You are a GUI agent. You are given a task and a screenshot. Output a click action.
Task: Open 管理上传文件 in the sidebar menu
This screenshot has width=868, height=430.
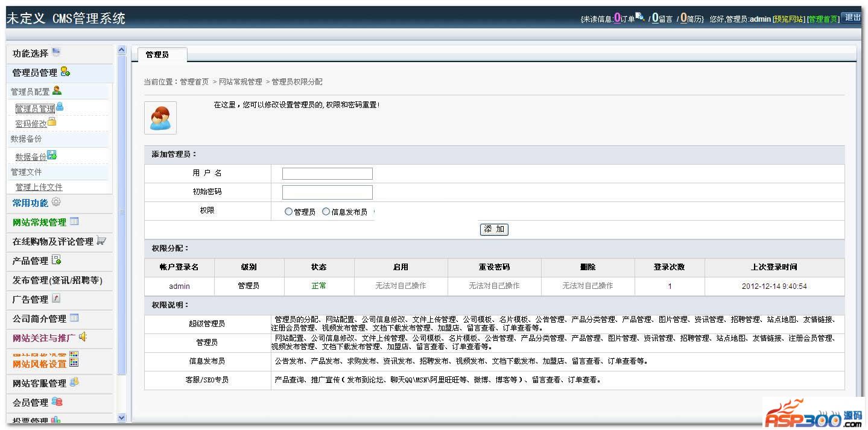click(39, 188)
